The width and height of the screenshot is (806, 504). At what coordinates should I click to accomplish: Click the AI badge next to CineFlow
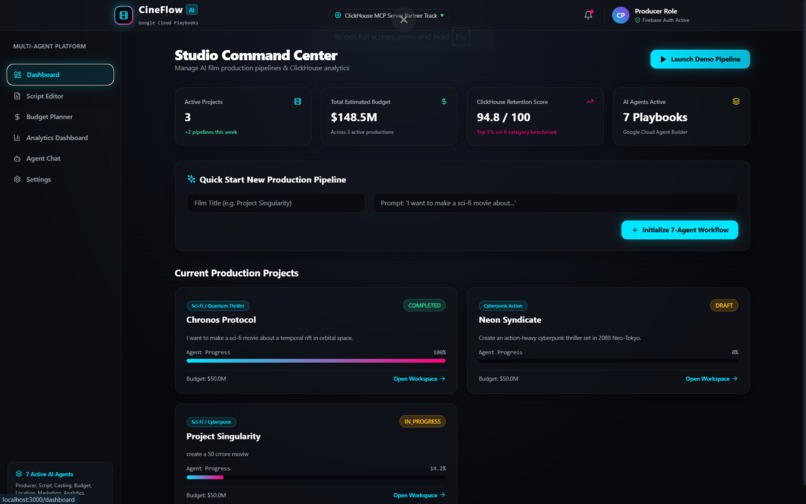[x=192, y=10]
